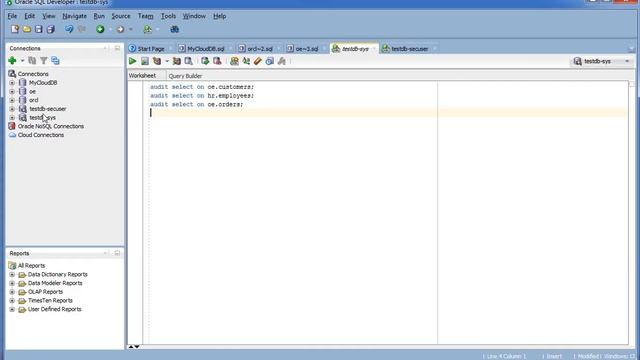Click the SQL History icon
This screenshot has height=360, width=640.
point(269,61)
